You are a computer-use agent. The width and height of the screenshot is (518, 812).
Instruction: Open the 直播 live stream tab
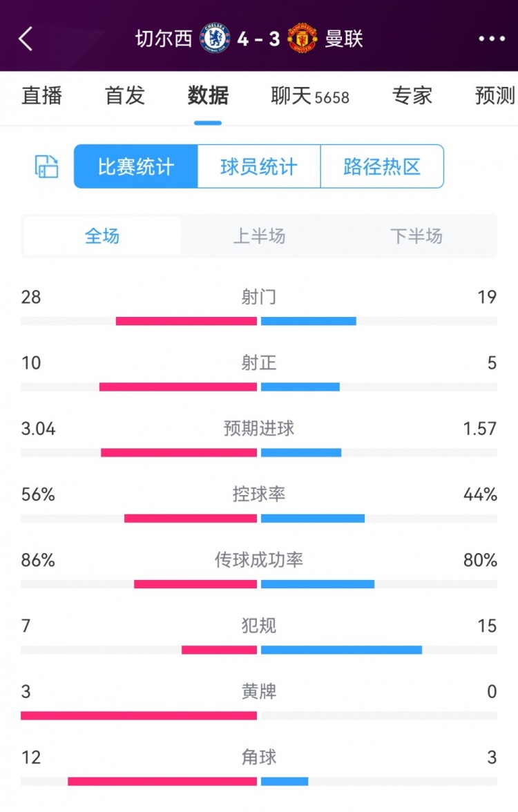[x=43, y=97]
